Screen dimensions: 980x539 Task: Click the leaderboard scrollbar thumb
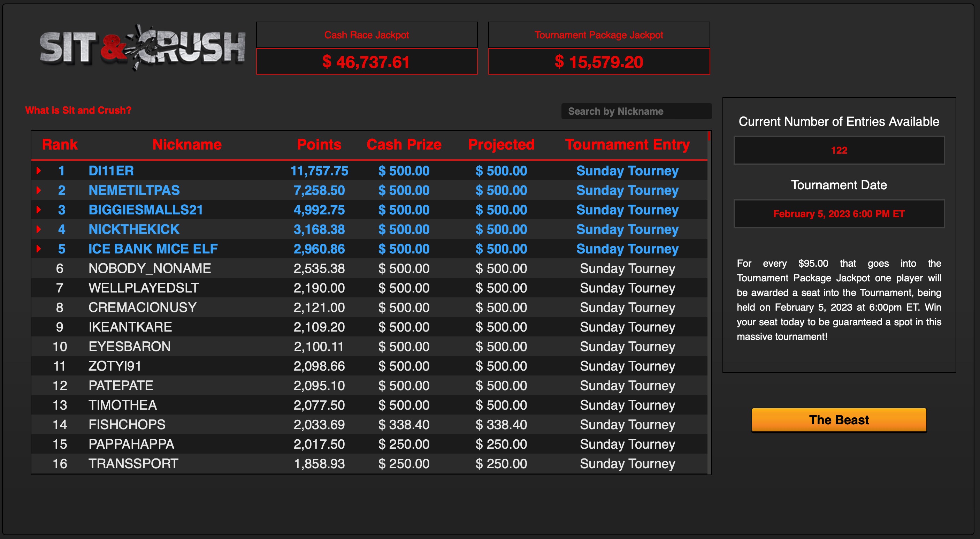pos(709,136)
